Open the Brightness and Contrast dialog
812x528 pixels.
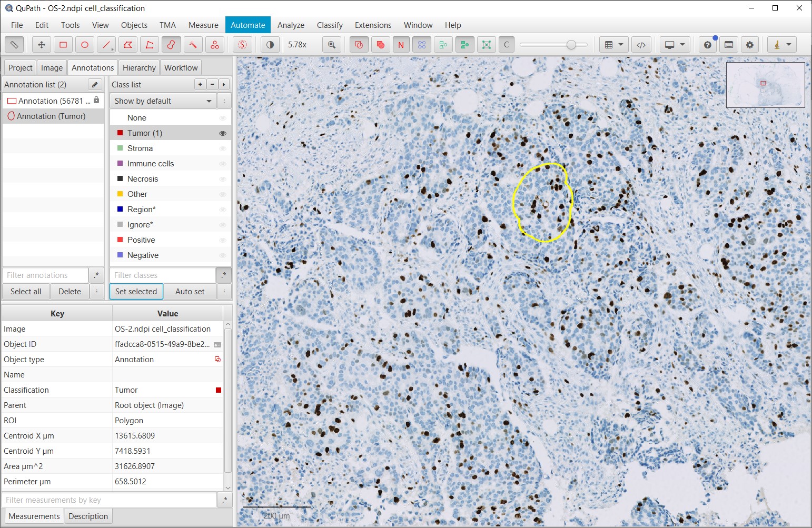coord(270,45)
